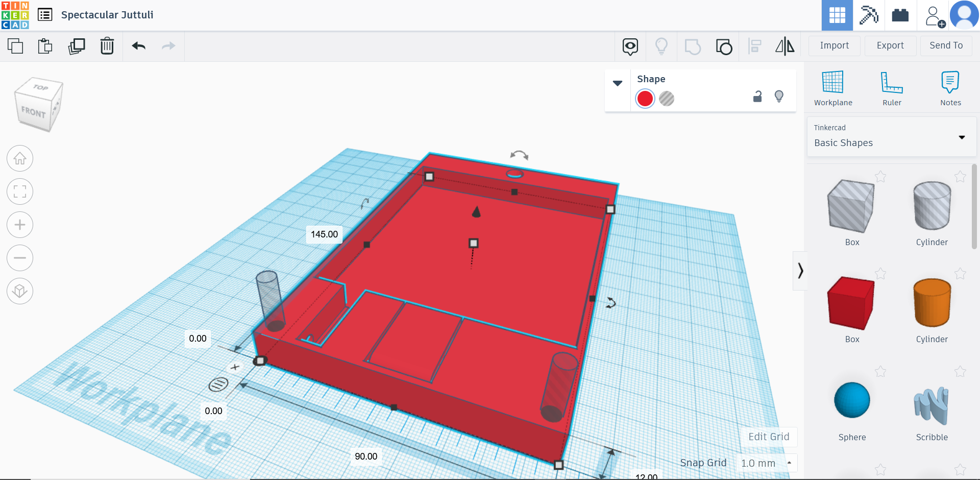
Task: Click the Duplicate and repeat icon
Action: [x=77, y=46]
